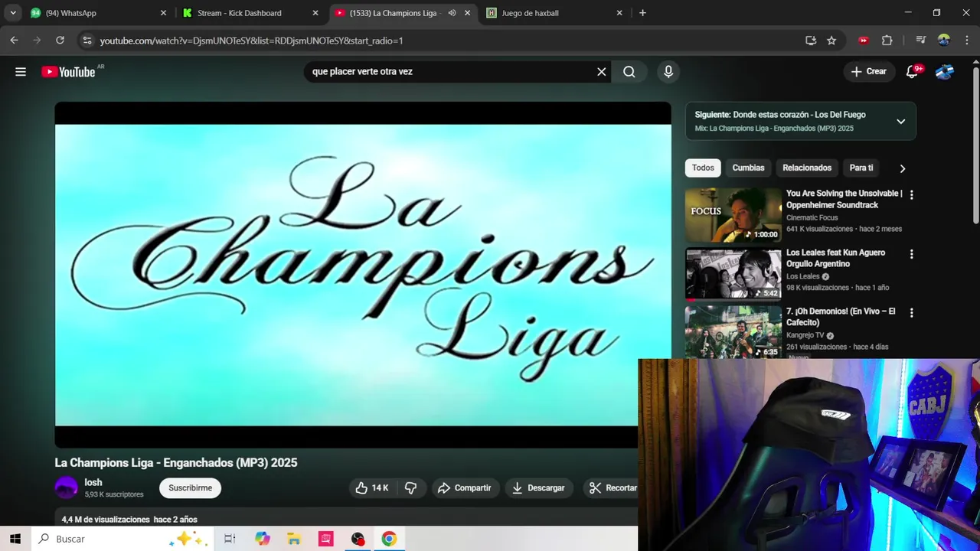Screen dimensions: 980x551
Task: Open the Kangrejo TV channel name
Action: pyautogui.click(x=805, y=335)
